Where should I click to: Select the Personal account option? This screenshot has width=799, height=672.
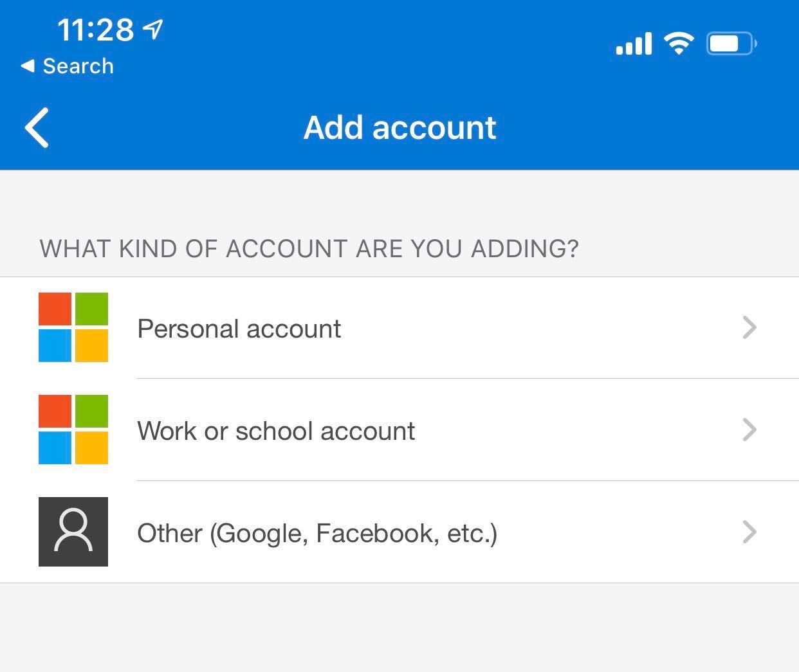tap(239, 329)
